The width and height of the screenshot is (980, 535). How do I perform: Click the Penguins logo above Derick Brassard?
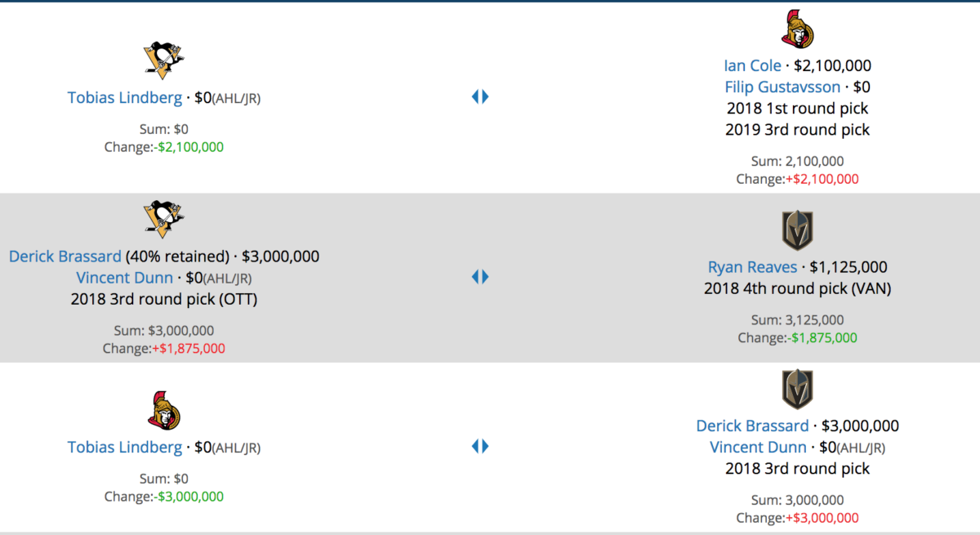[x=163, y=218]
